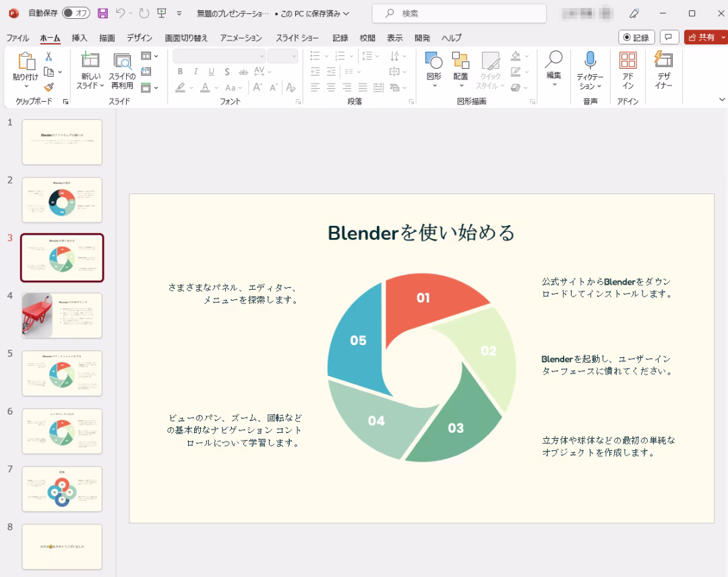The height and width of the screenshot is (577, 728).
Task: Click the Comments speech bubble button
Action: pos(669,37)
